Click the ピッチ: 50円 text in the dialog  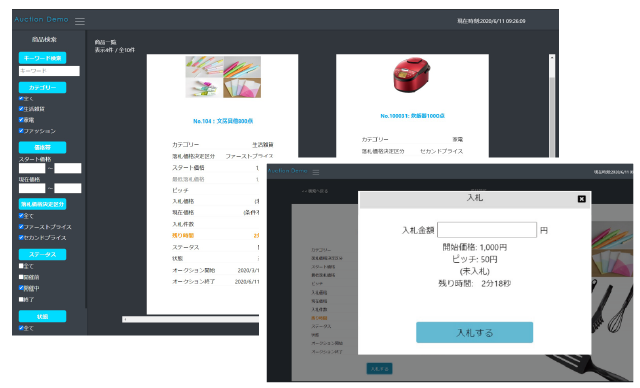(474, 259)
